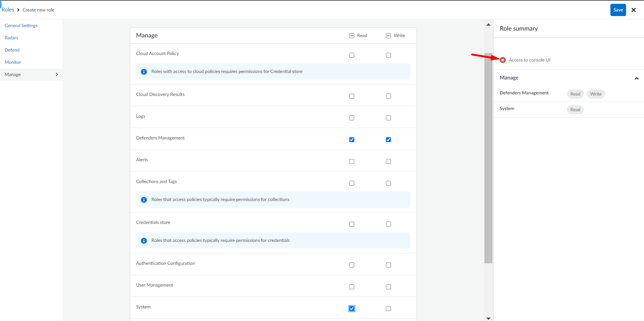Click info icon in credentials permissions note
This screenshot has height=321, width=644.
coord(144,241)
